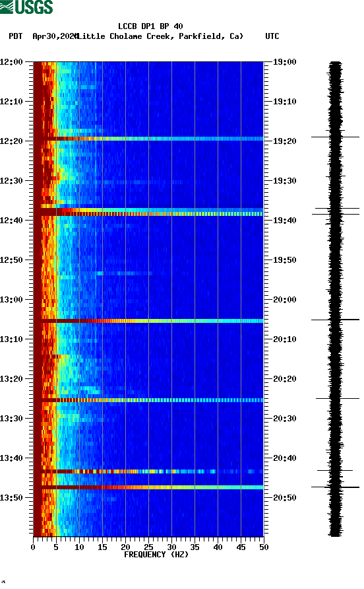Click the 45 Hz frequency tick label
The width and height of the screenshot is (364, 589).
[x=241, y=547]
